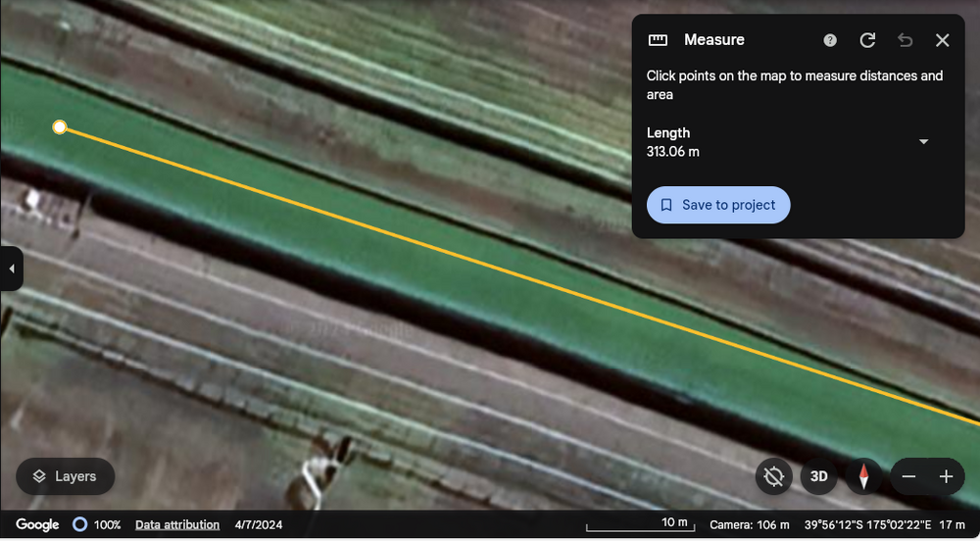This screenshot has width=980, height=541.
Task: Zoom out with the minus button
Action: (908, 476)
